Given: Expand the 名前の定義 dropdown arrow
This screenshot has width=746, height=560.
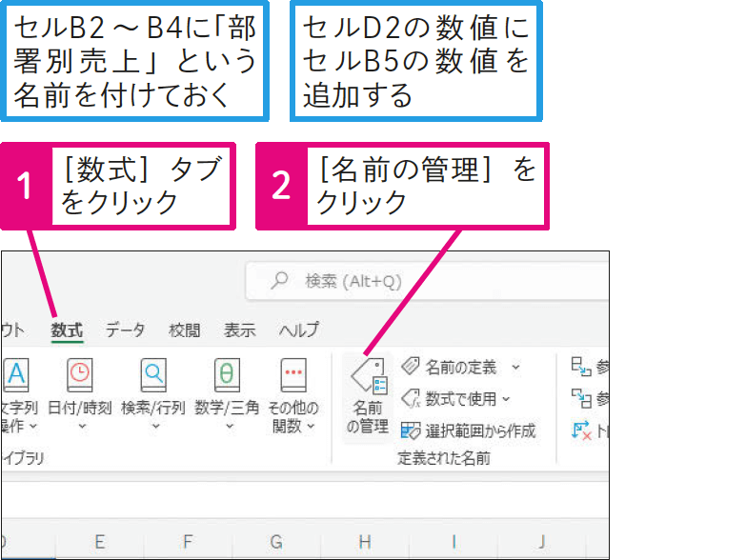Looking at the screenshot, I should pyautogui.click(x=515, y=367).
